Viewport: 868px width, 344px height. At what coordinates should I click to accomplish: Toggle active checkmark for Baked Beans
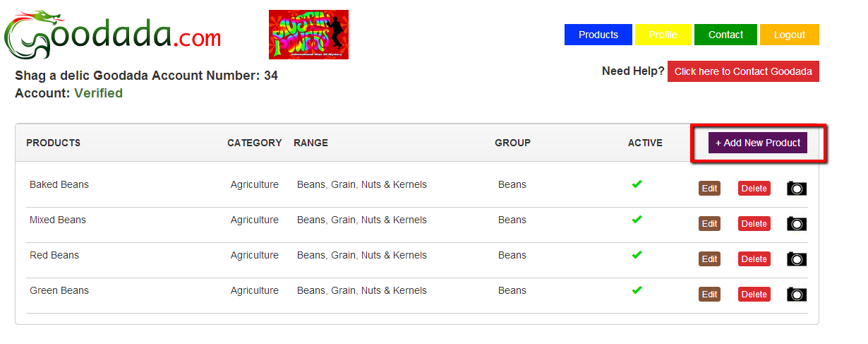(637, 184)
